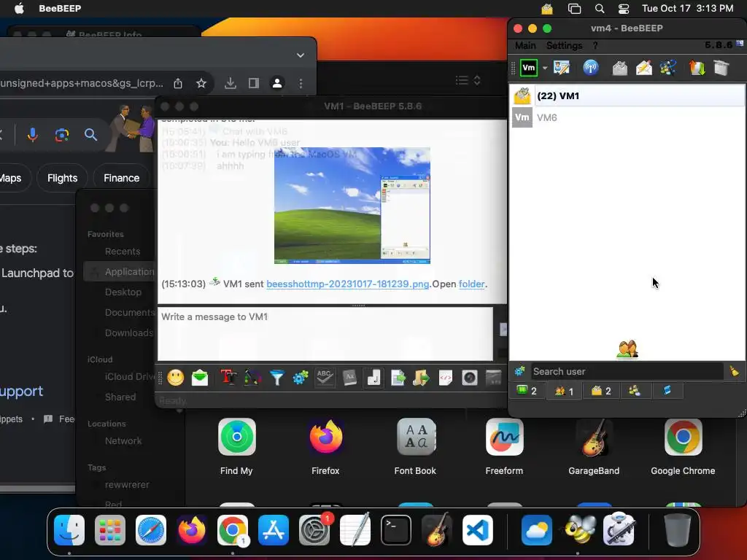747x560 pixels.
Task: Open Chrome three-dot menu
Action: tap(301, 83)
